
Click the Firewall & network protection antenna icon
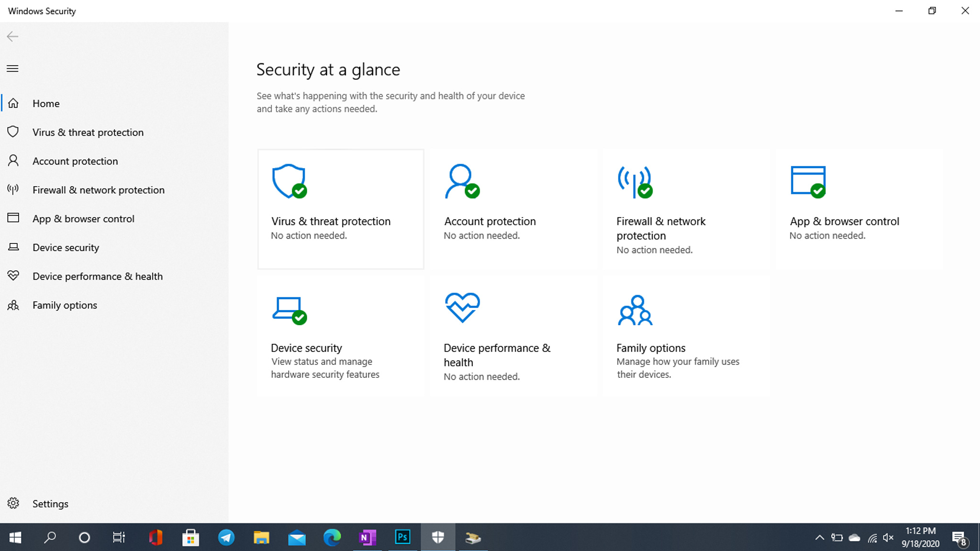[x=635, y=181]
